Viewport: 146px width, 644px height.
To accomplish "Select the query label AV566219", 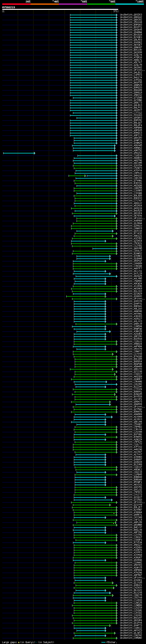I will click(x=8, y=8).
